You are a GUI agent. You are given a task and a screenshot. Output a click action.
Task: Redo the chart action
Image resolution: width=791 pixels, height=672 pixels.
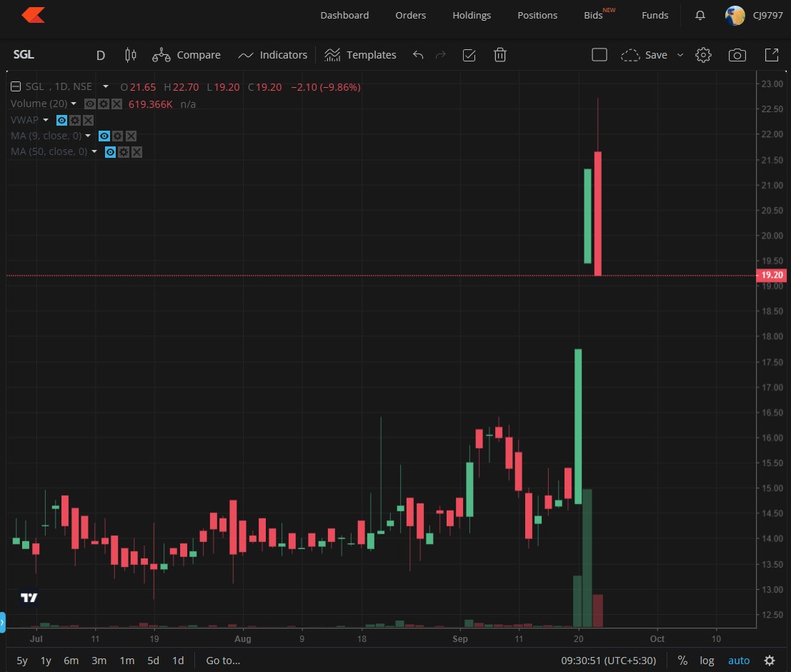click(x=440, y=54)
